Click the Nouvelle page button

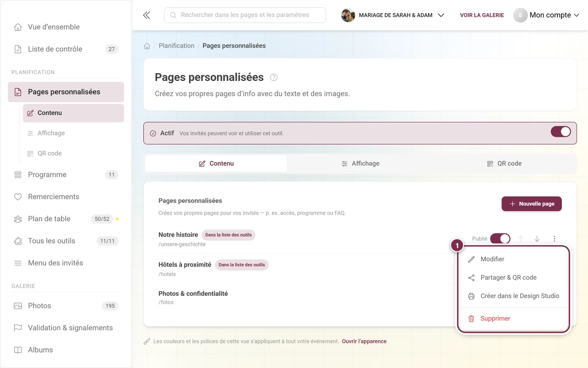tap(532, 204)
